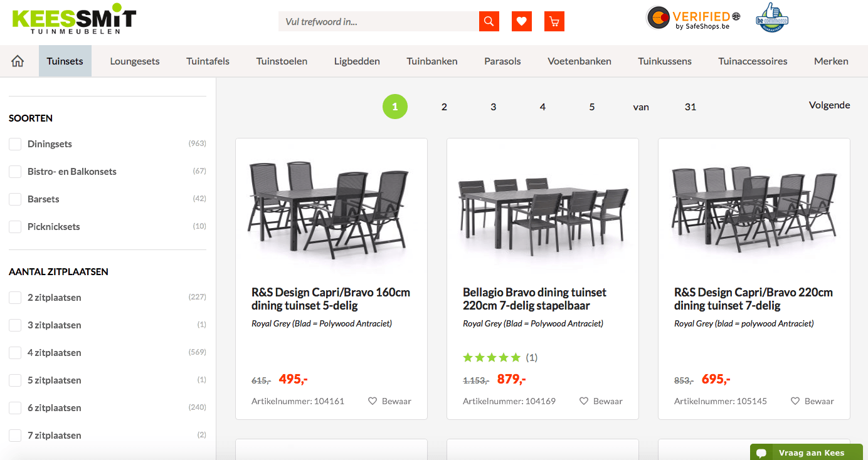
Task: Check the Barsets filter
Action: (x=15, y=199)
